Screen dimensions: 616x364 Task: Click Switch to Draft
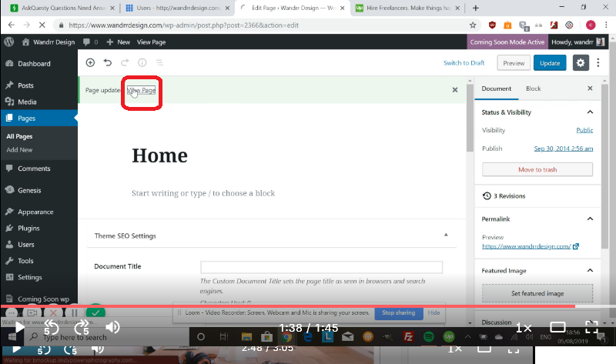tap(464, 63)
